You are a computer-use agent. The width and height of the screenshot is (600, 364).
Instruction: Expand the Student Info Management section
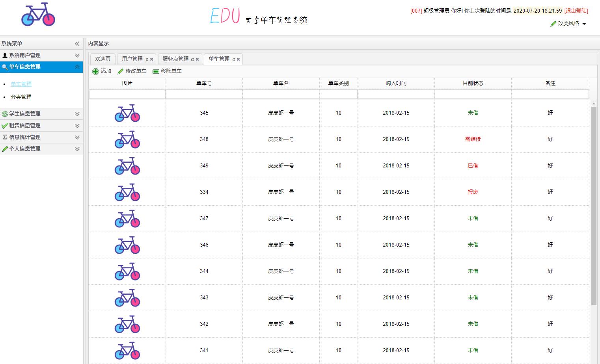77,114
